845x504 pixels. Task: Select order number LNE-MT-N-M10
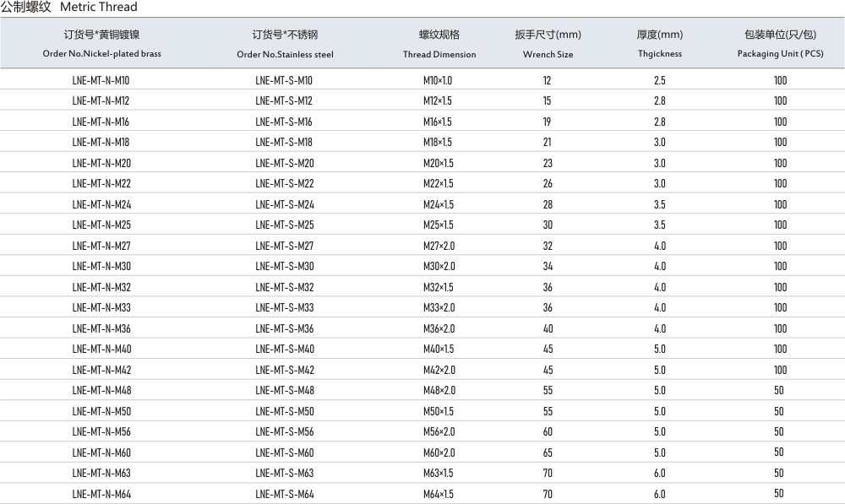101,80
